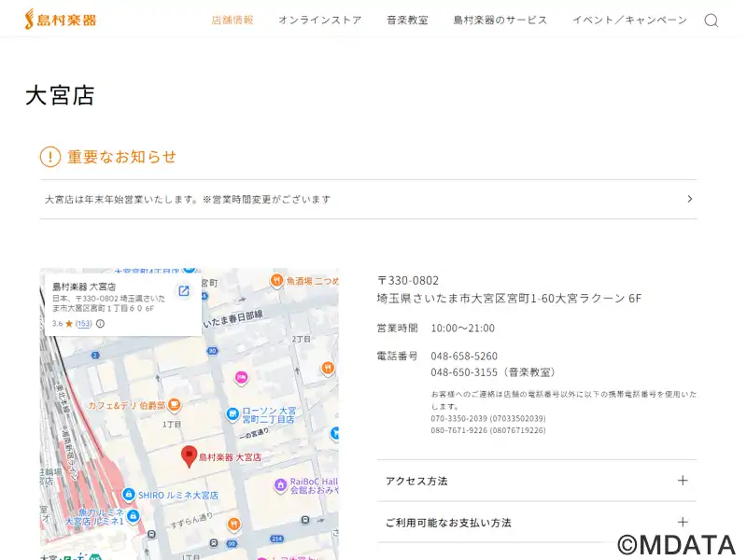Go to オンラインストア in navigation

pyautogui.click(x=319, y=21)
